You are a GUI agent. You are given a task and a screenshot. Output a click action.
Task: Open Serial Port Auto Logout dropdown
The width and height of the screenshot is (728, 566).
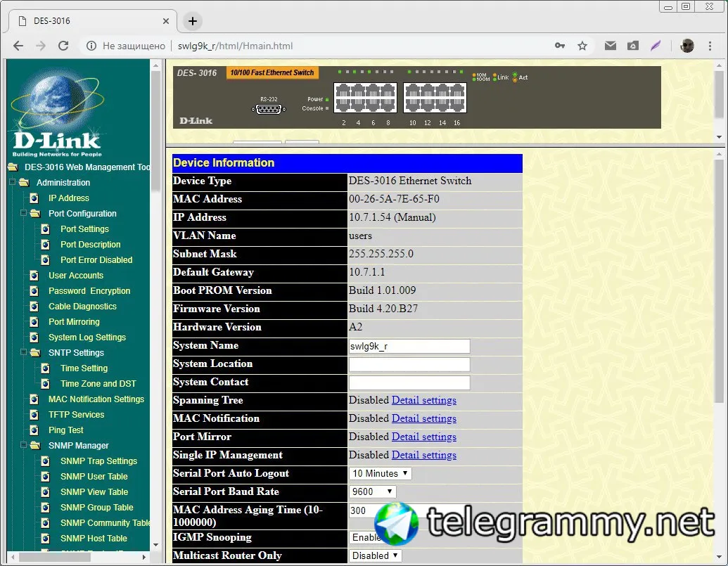click(380, 473)
